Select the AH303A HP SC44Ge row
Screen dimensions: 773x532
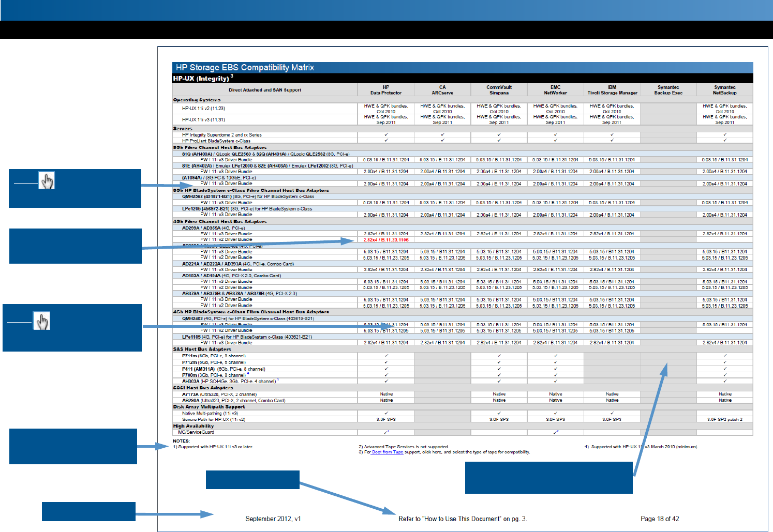pyautogui.click(x=230, y=381)
